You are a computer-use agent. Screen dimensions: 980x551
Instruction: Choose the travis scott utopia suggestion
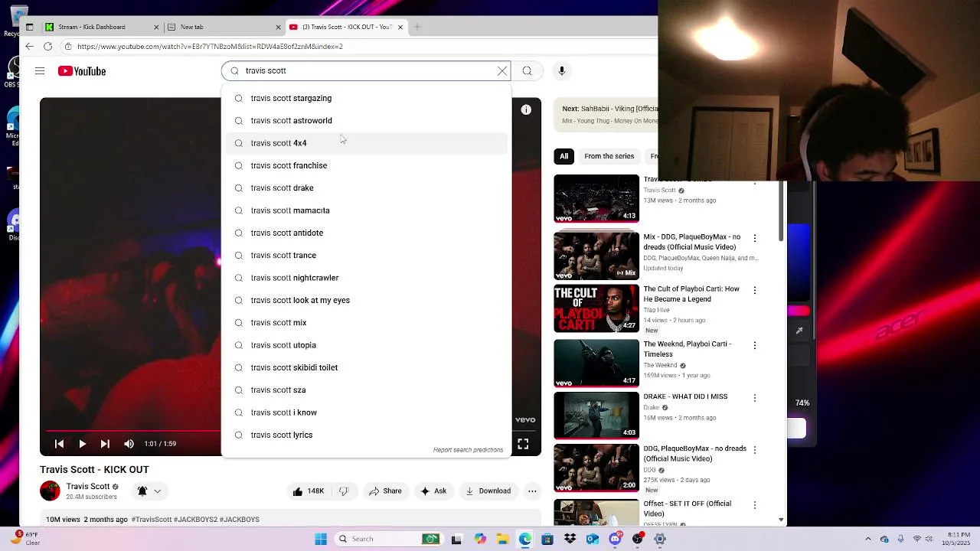(367, 345)
